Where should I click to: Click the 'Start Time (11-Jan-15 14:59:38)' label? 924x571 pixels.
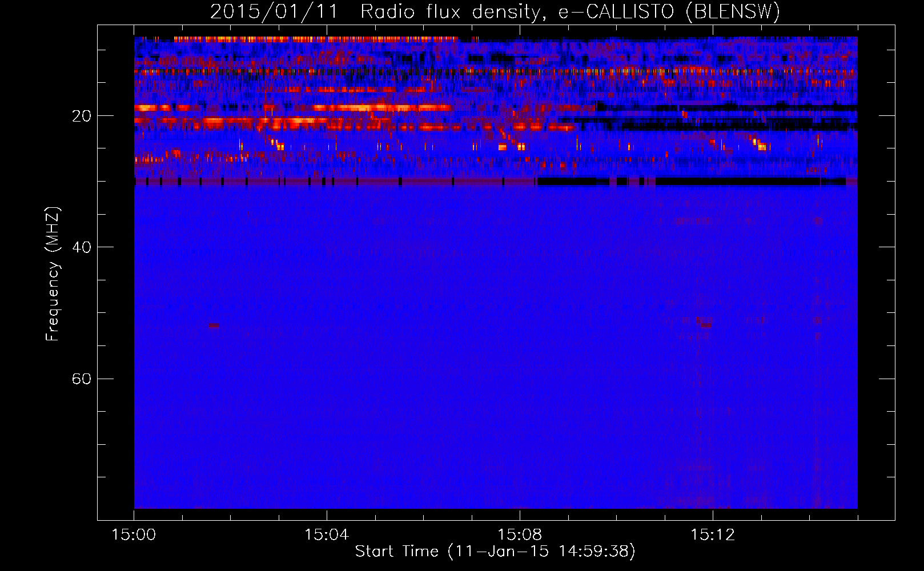495,552
